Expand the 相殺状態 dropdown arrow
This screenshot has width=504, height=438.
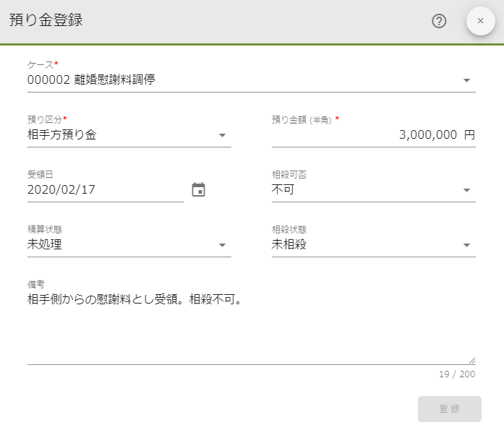[x=466, y=245]
